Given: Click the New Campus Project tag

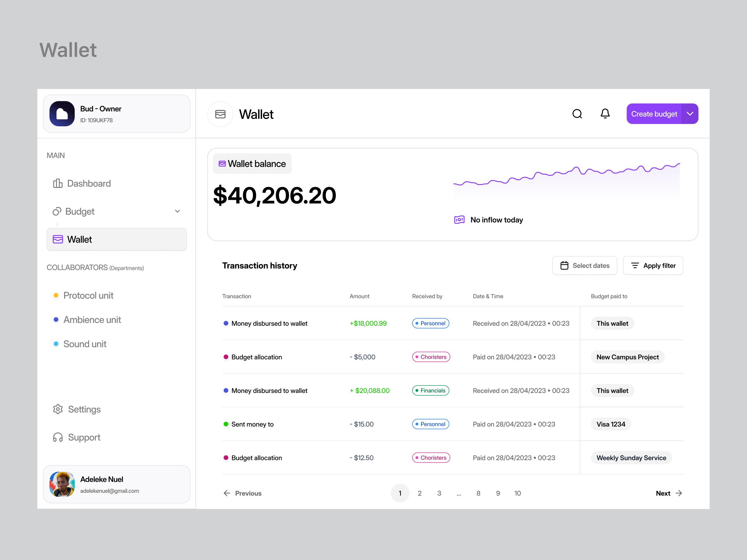Looking at the screenshot, I should click(627, 357).
